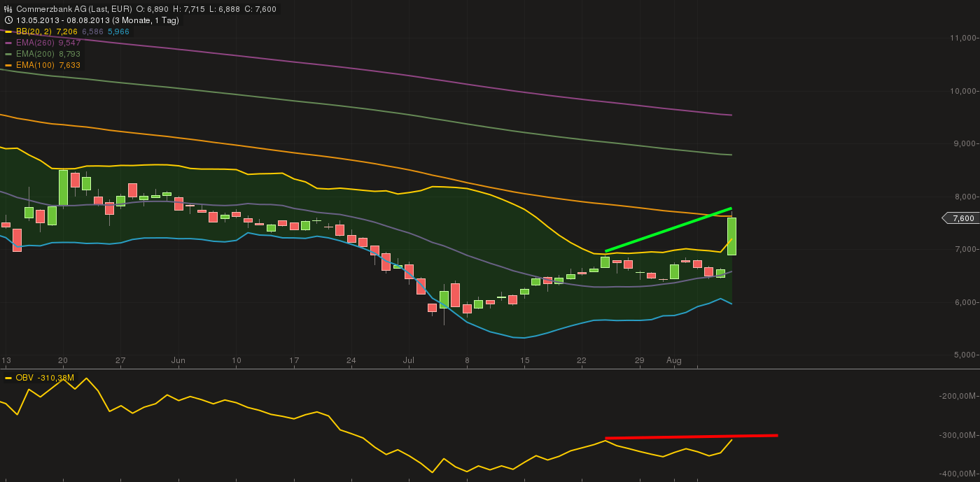Image resolution: width=980 pixels, height=482 pixels.
Task: Click the 9,000 price axis label
Action: coord(967,143)
